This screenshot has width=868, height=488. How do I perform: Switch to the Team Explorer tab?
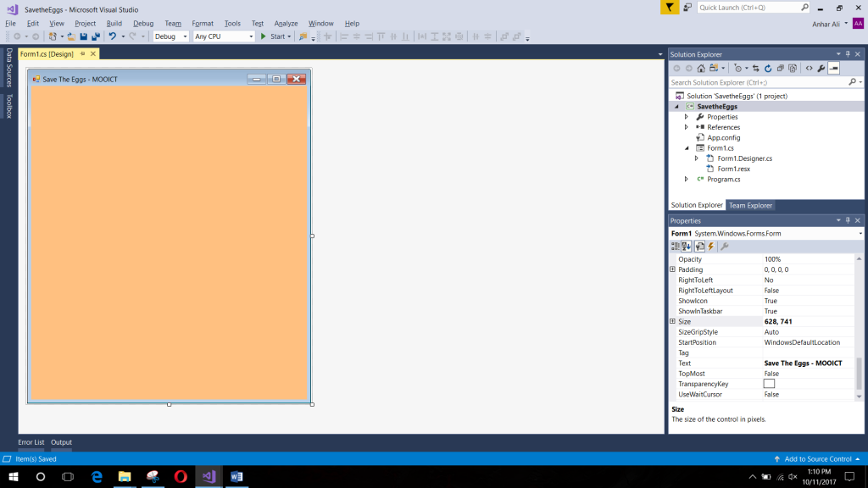pos(750,204)
